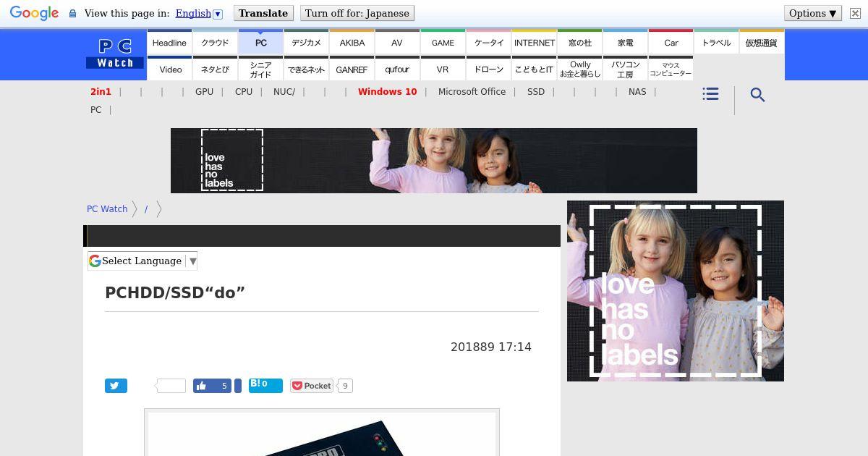The image size is (868, 456).
Task: Click the Translate button
Action: (263, 13)
